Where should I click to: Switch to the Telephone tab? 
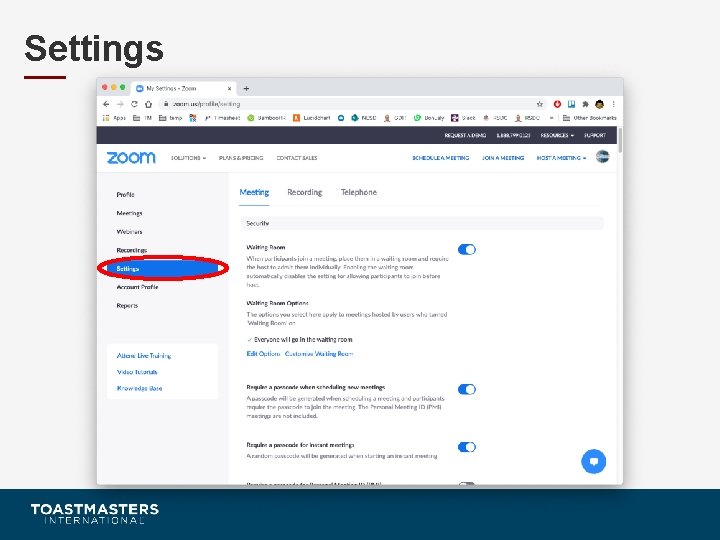(x=359, y=192)
